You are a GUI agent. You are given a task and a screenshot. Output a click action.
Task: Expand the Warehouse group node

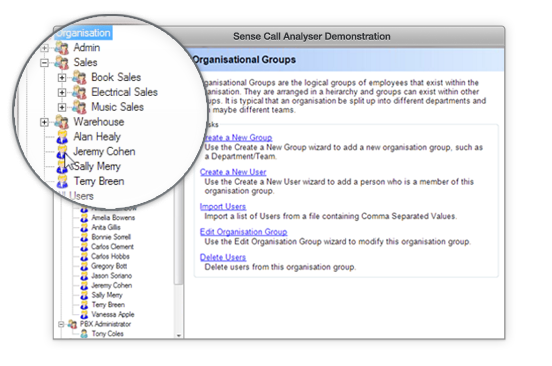pos(44,122)
